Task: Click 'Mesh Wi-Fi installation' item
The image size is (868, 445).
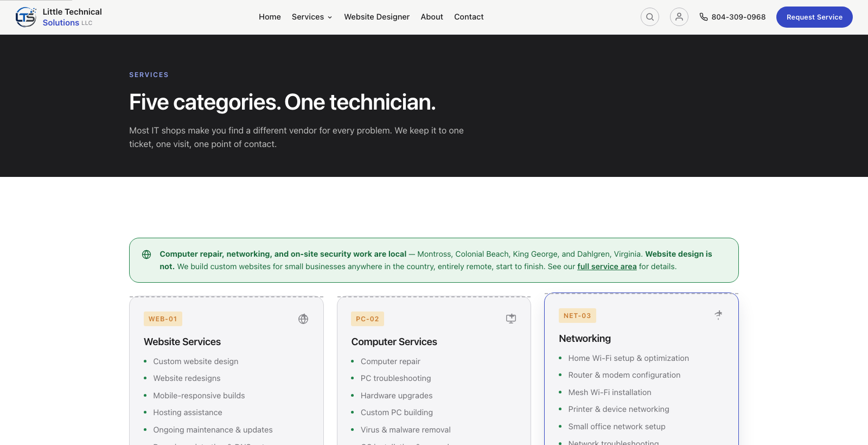Action: [609, 392]
